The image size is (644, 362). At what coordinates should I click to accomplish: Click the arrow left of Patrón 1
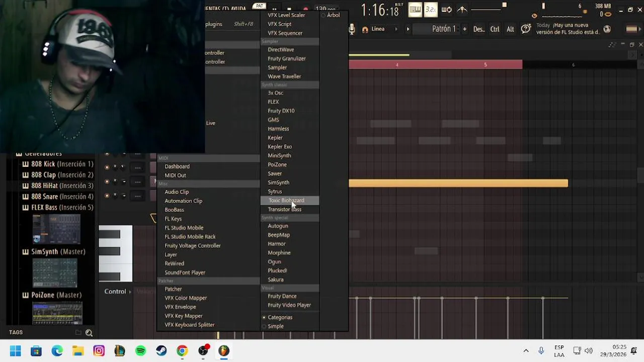click(408, 29)
